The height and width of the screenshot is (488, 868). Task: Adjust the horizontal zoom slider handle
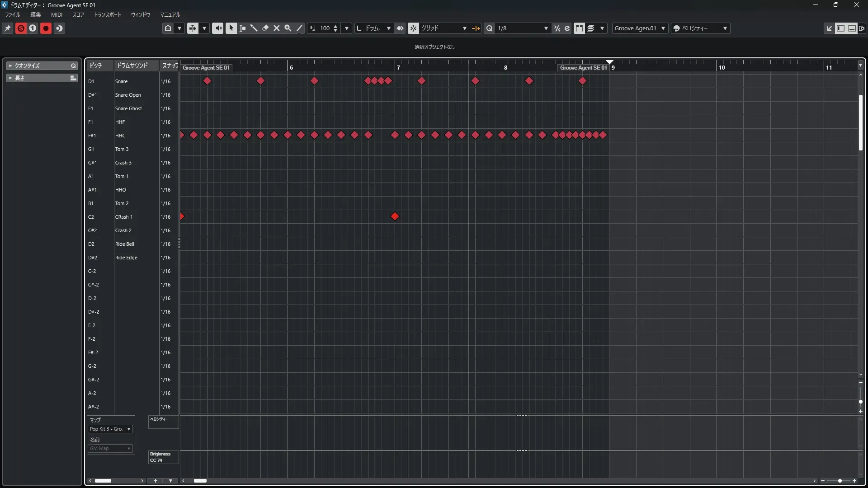[840, 481]
